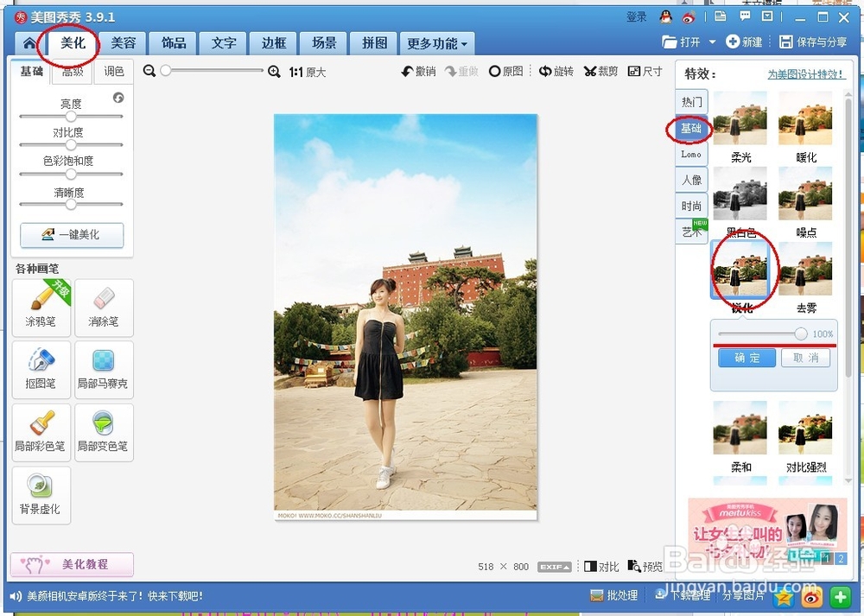The image size is (864, 616).
Task: Select the 人像 effects category
Action: pyautogui.click(x=691, y=181)
